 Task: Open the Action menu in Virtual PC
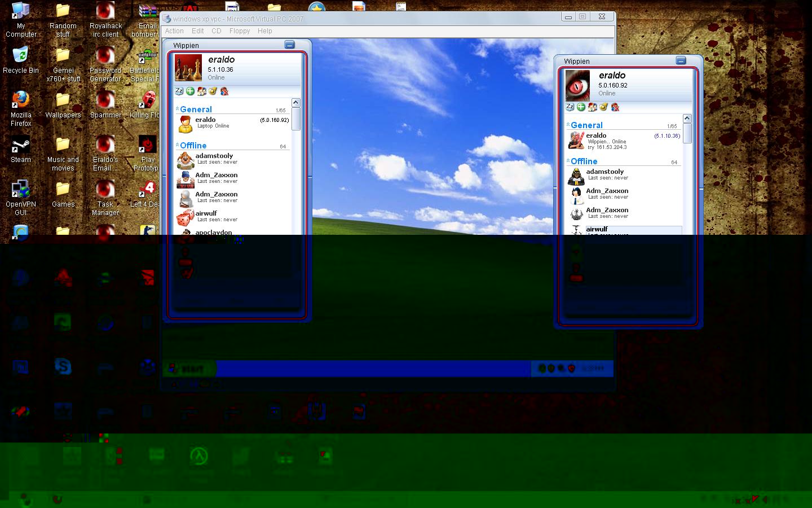174,31
